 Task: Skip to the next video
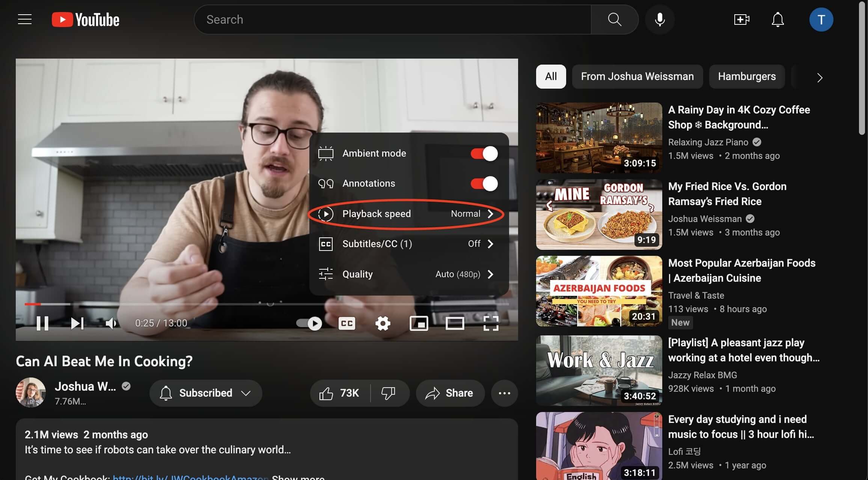77,323
